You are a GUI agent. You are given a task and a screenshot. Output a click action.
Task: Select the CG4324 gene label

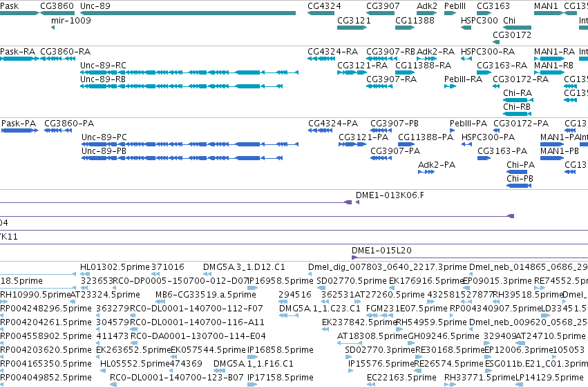click(x=324, y=6)
